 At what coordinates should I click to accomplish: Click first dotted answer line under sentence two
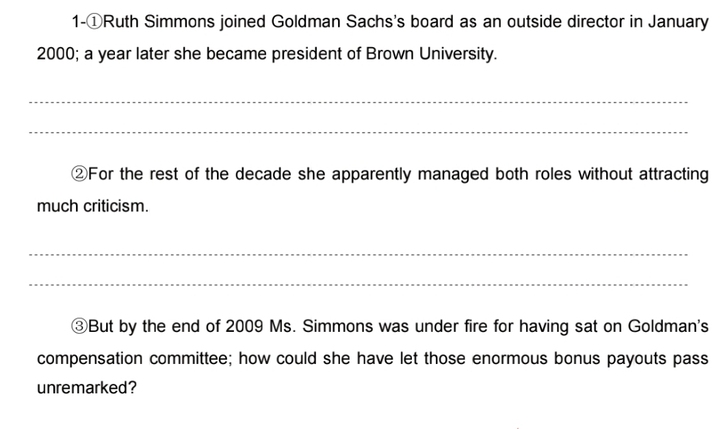tap(358, 254)
